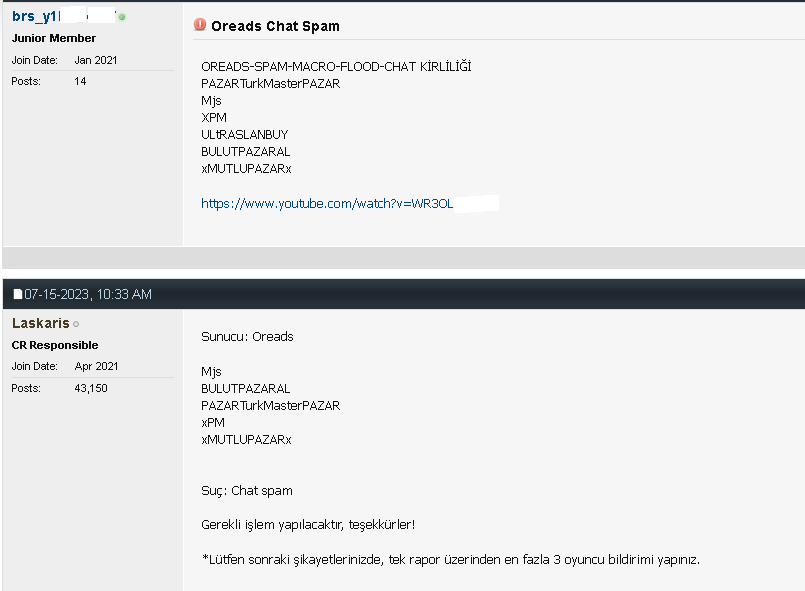This screenshot has width=805, height=591.
Task: Click the 'CR Responsible' user title
Action: point(55,345)
